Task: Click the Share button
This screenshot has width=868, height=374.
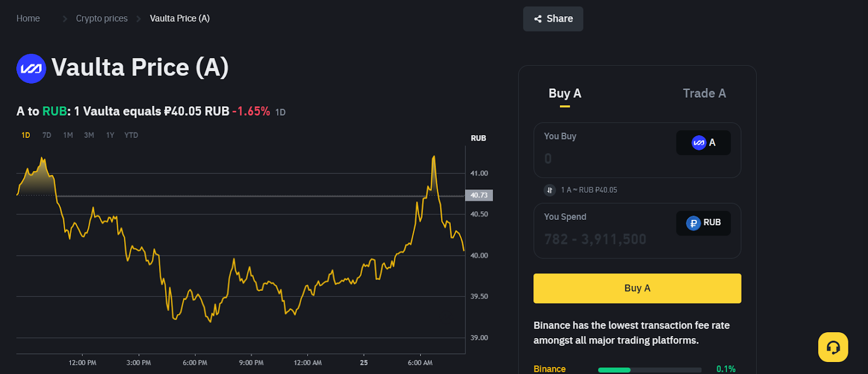Action: (553, 19)
